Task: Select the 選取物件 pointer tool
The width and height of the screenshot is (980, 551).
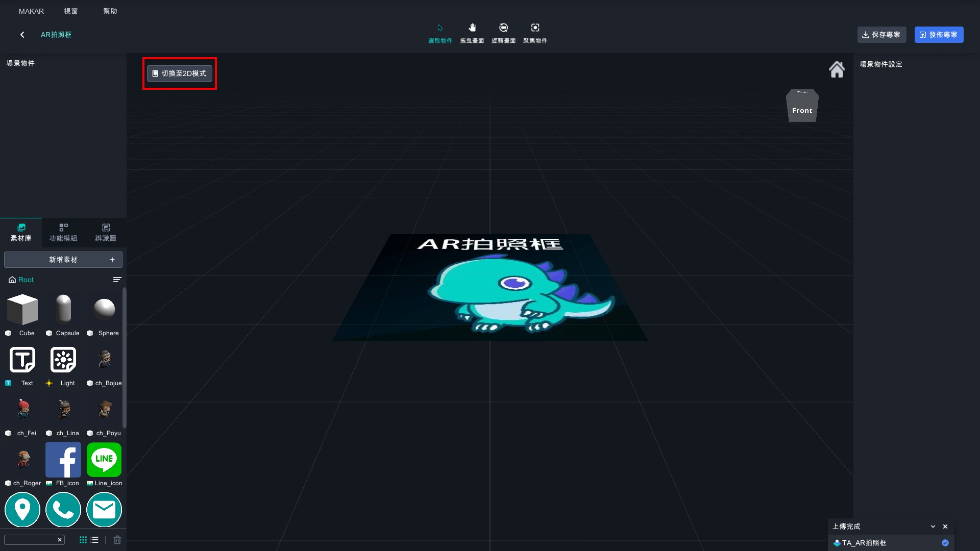Action: click(440, 33)
